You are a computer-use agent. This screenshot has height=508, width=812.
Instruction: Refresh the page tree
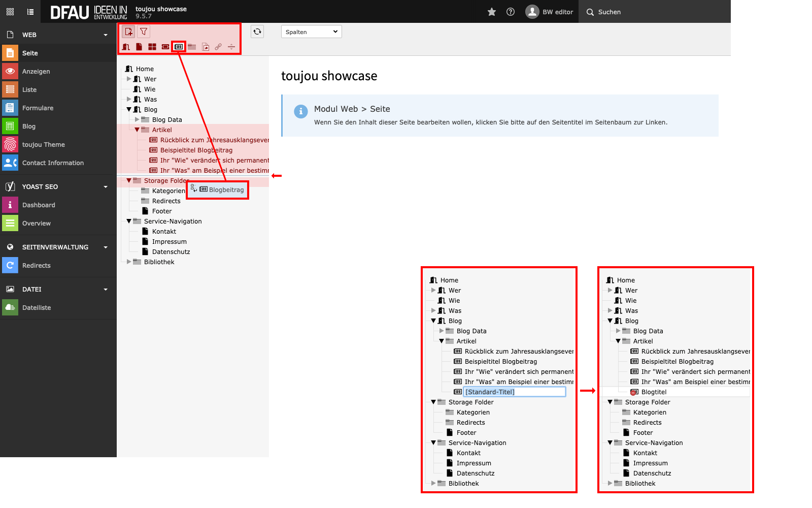257,31
